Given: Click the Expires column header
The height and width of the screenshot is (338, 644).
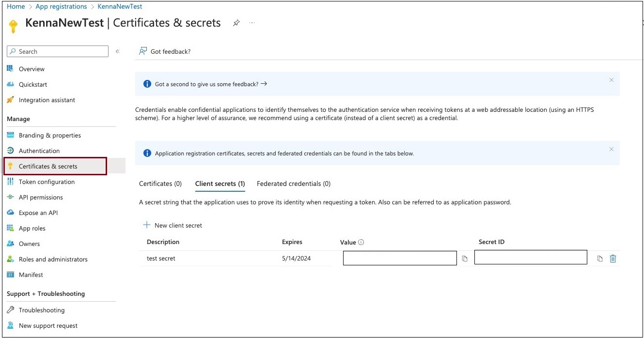Looking at the screenshot, I should pos(292,242).
